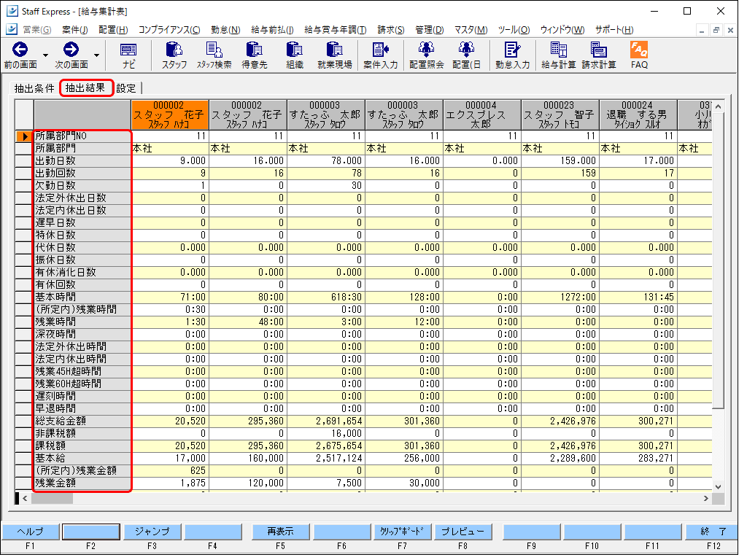Click the ヘルプ F1 button

pyautogui.click(x=30, y=532)
